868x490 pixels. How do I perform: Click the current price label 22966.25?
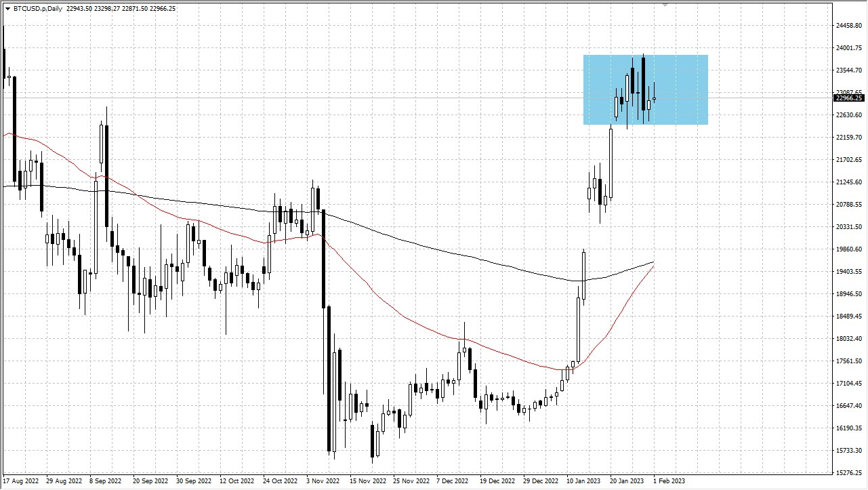[x=849, y=98]
